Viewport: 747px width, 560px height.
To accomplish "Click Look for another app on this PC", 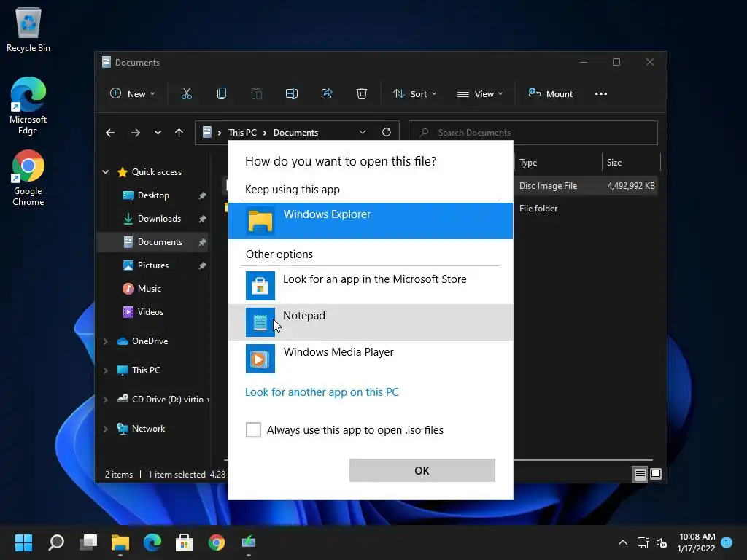I will point(322,392).
